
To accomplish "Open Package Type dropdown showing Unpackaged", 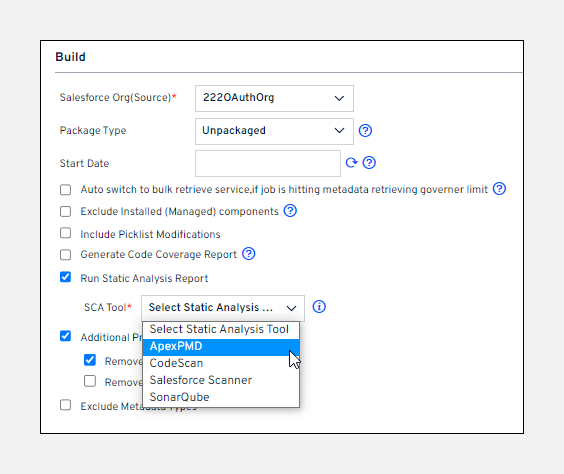I will click(274, 131).
